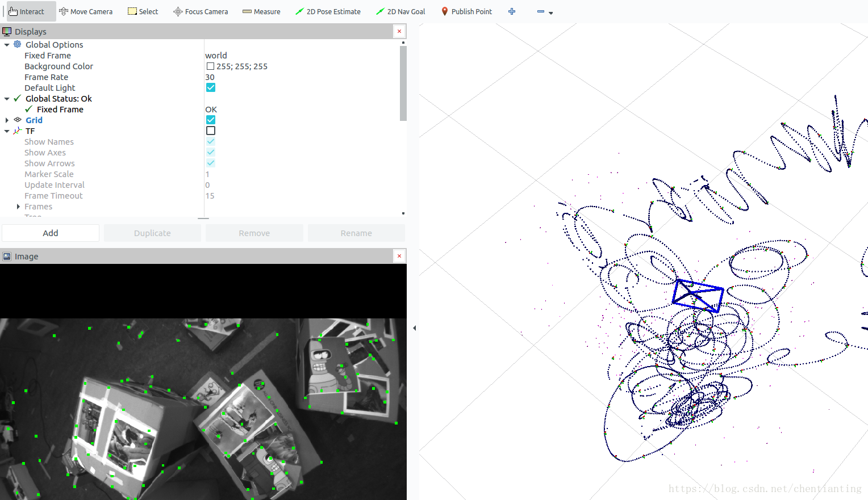Click the Global Status green checkmark
This screenshot has height=500, width=868.
(18, 98)
